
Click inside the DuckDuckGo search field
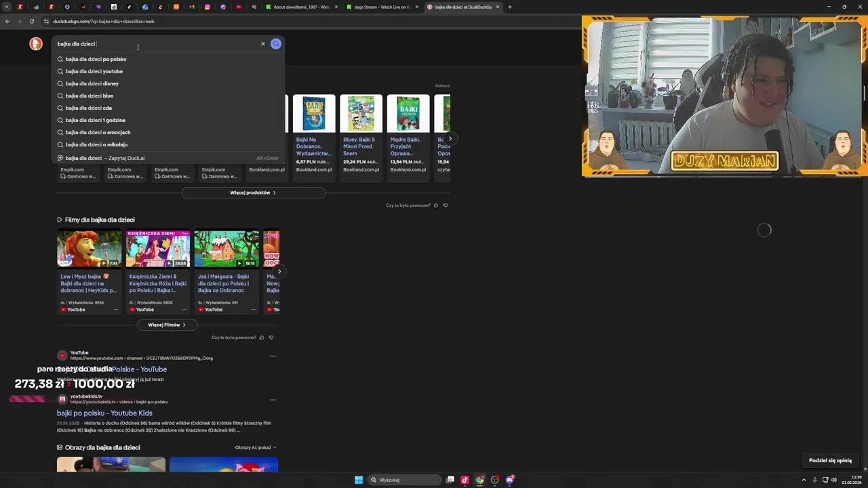(156, 43)
